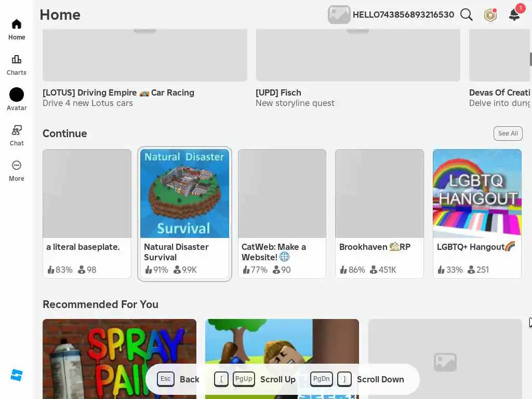The height and width of the screenshot is (399, 532).
Task: Click New storyline quest subtitle
Action: [295, 103]
